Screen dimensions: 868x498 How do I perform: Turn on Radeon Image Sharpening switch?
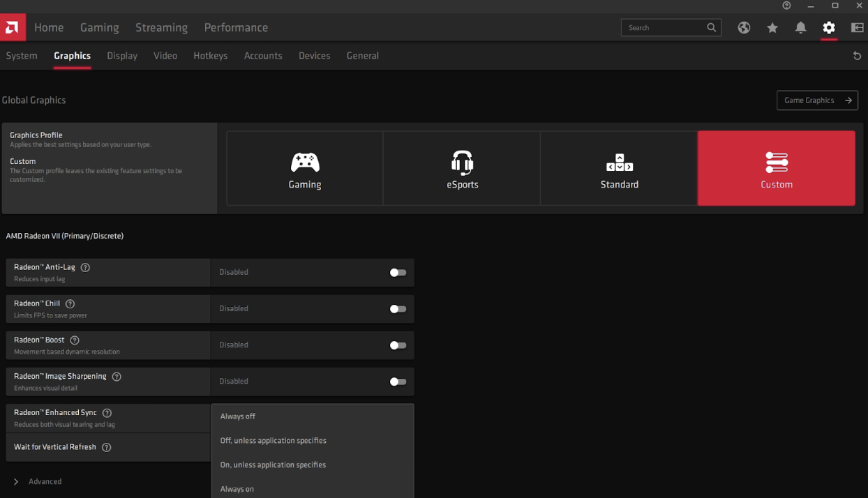tap(397, 382)
